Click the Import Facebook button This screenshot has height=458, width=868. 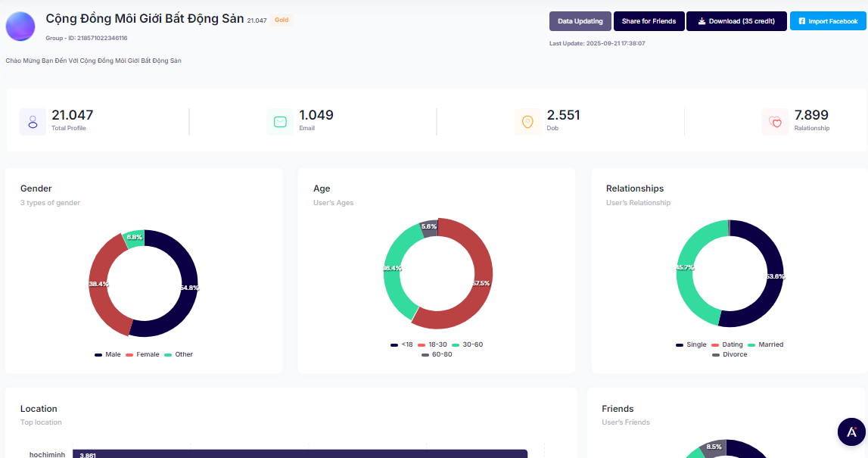[828, 21]
